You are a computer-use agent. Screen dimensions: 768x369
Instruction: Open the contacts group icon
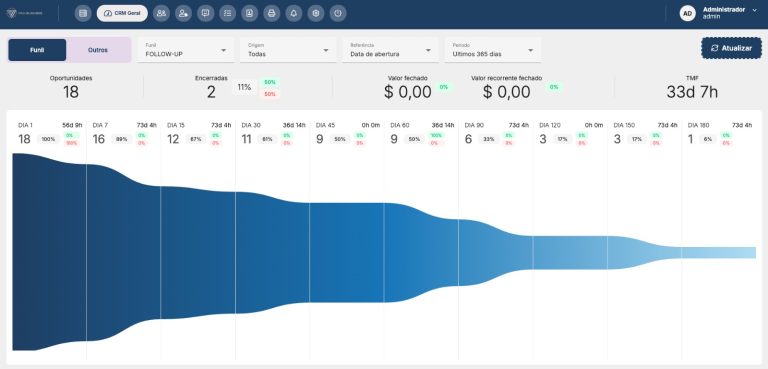coord(161,13)
